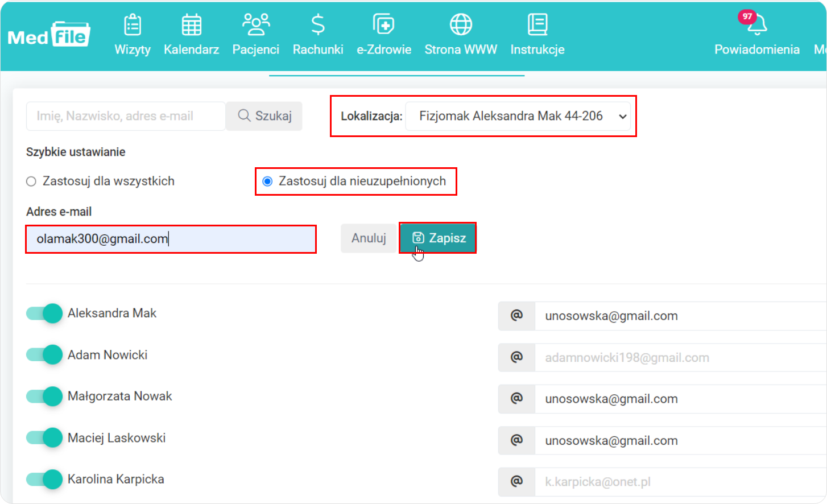Click the name Małgorzata Nowak
Viewport: 827px width, 504px height.
tap(119, 396)
